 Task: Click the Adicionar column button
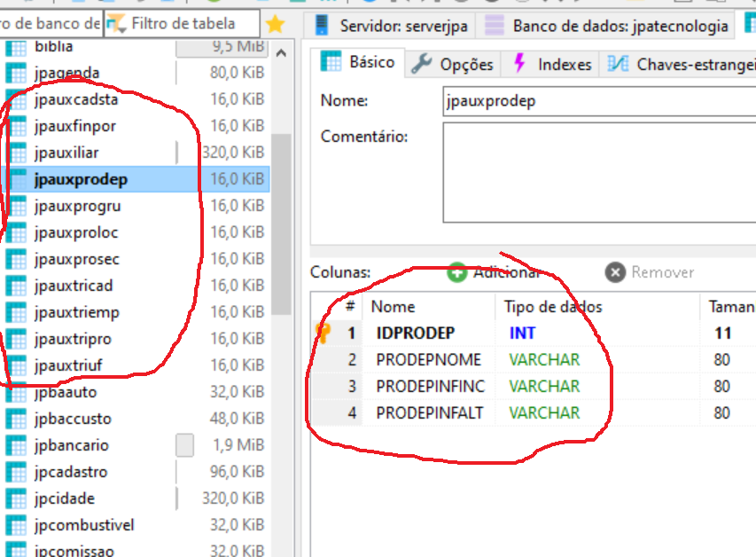(x=494, y=272)
